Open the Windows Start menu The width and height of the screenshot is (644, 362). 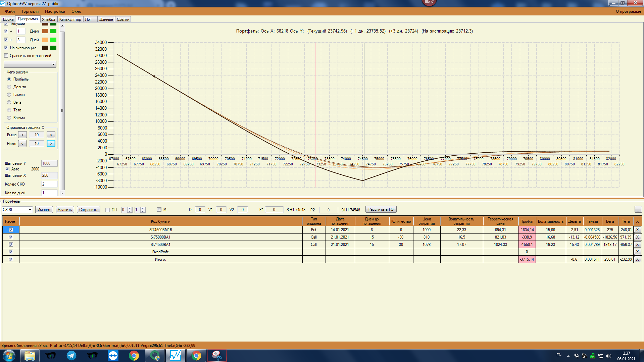[x=9, y=356]
